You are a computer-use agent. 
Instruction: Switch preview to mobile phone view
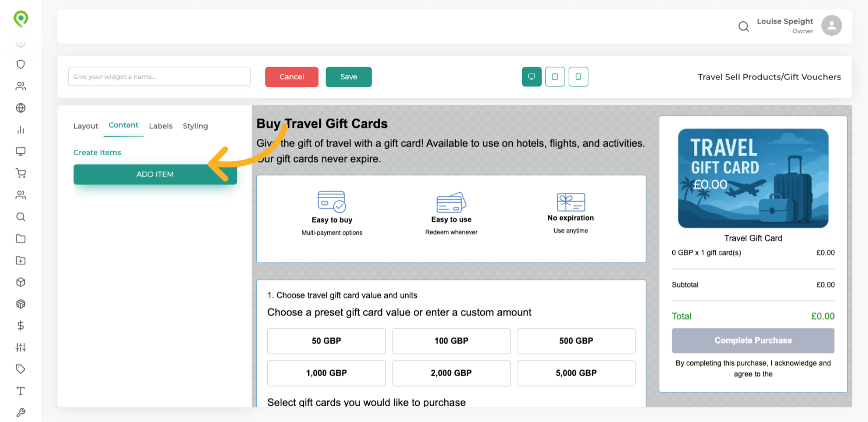(x=578, y=77)
